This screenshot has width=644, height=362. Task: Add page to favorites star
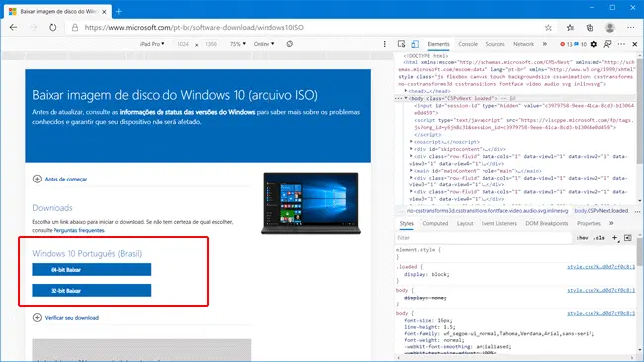click(x=548, y=28)
